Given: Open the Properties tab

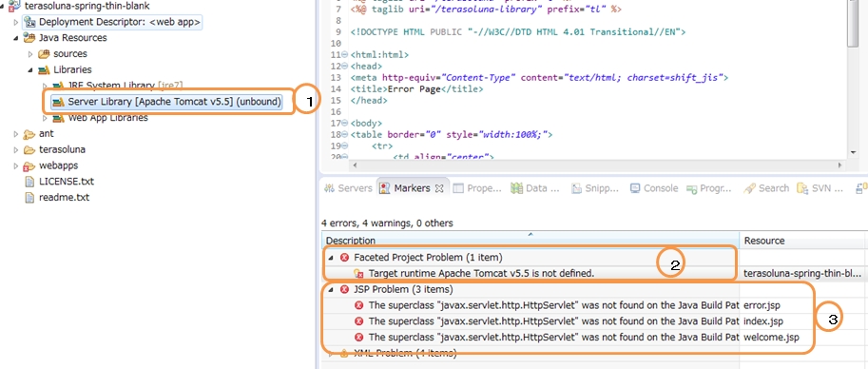Looking at the screenshot, I should coord(477,188).
